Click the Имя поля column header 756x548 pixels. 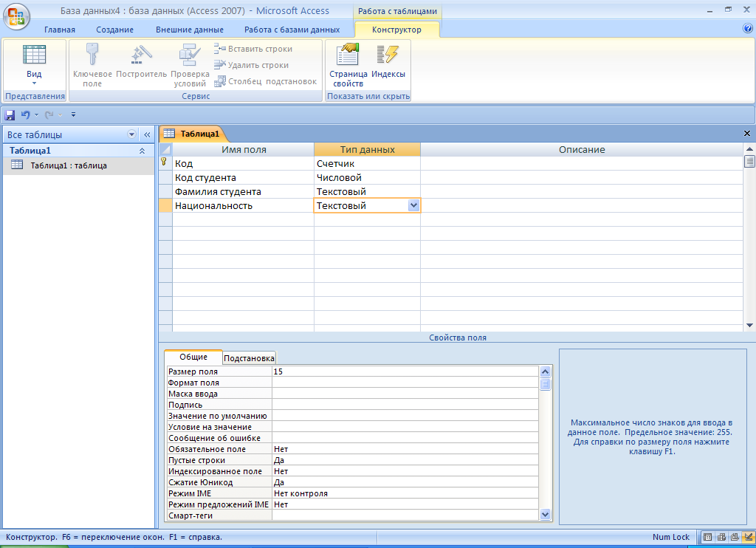tap(244, 149)
